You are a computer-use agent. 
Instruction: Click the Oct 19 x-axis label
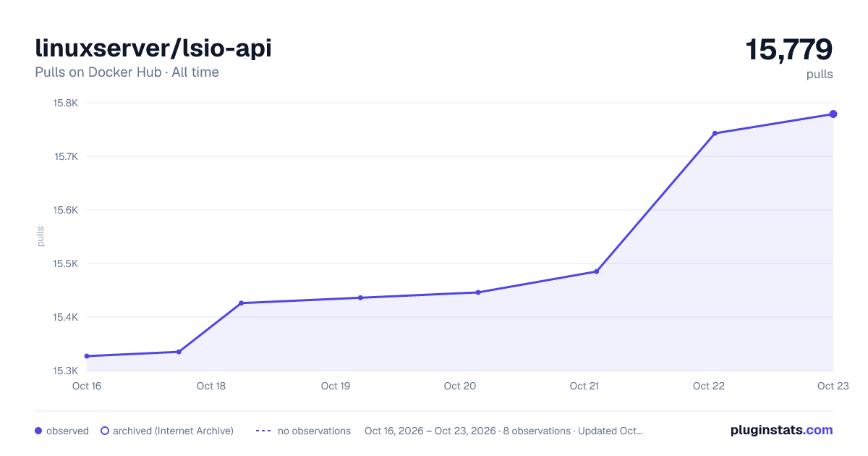pyautogui.click(x=336, y=386)
